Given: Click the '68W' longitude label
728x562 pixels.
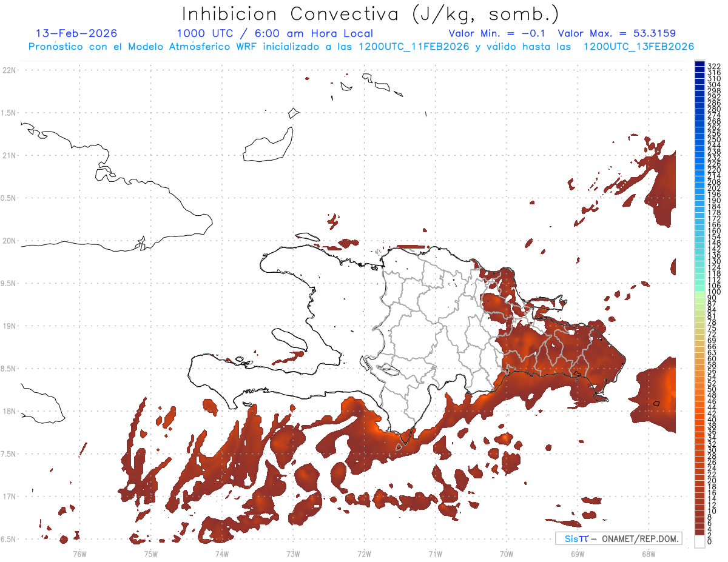Looking at the screenshot, I should [649, 554].
